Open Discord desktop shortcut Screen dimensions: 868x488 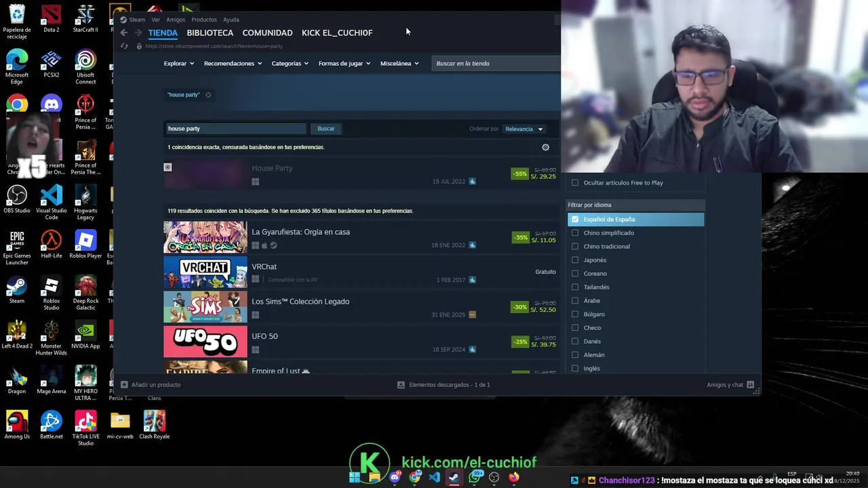pos(52,104)
